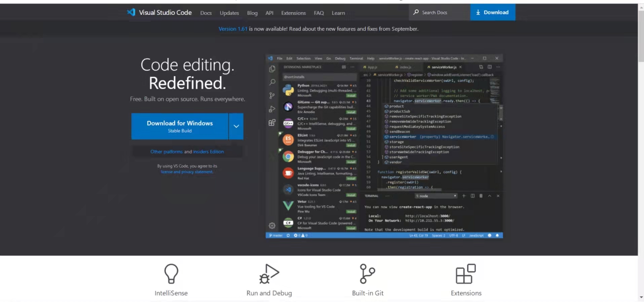Image resolution: width=644 pixels, height=302 pixels.
Task: Click the terminal trash icon in screenshot
Action: tap(481, 196)
